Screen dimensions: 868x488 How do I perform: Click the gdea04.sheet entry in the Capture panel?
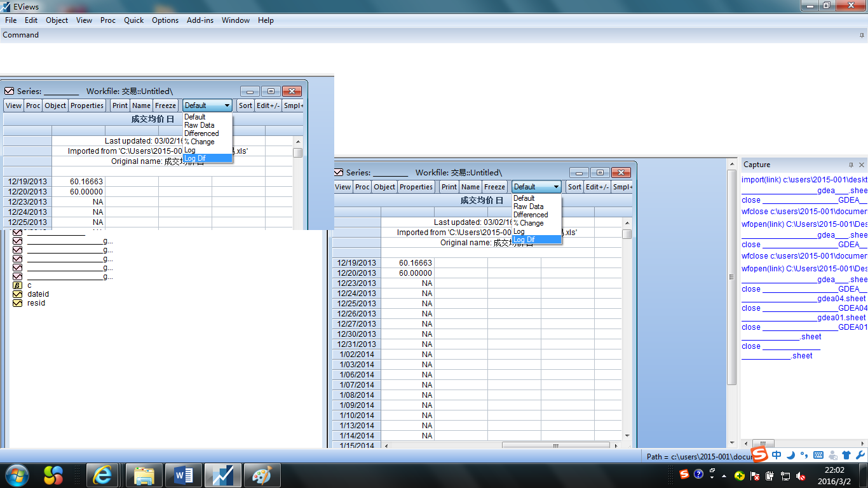click(841, 299)
